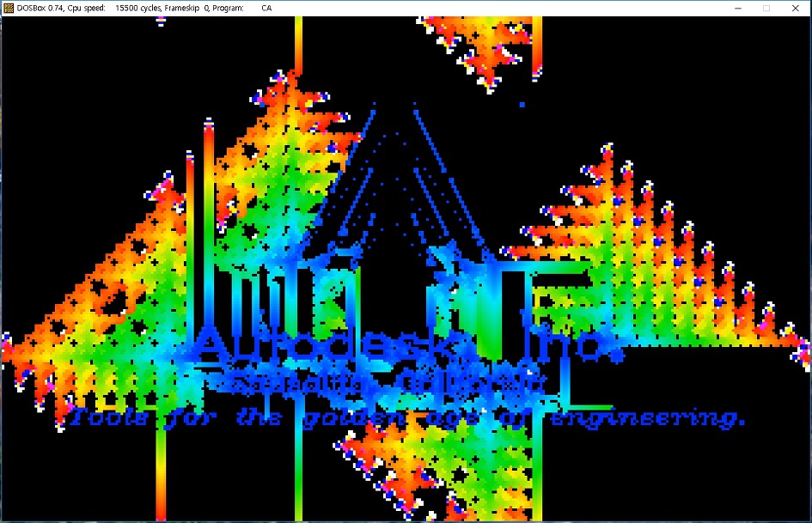This screenshot has width=812, height=523.
Task: Maximize the DOSBox window
Action: [766, 8]
